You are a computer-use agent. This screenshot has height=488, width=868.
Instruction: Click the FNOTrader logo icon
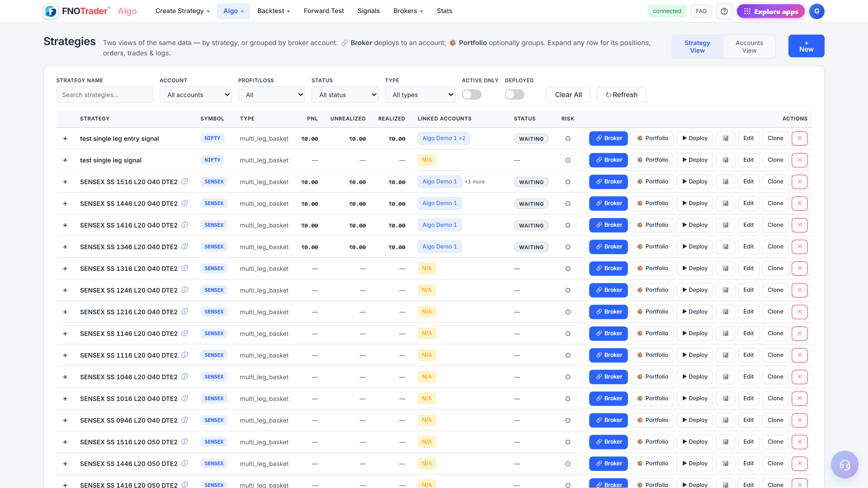51,11
